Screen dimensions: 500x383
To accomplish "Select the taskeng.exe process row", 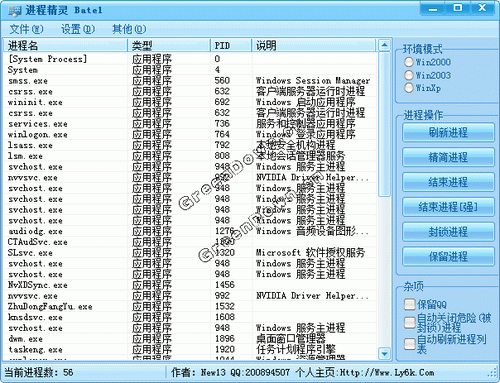I will point(190,349).
